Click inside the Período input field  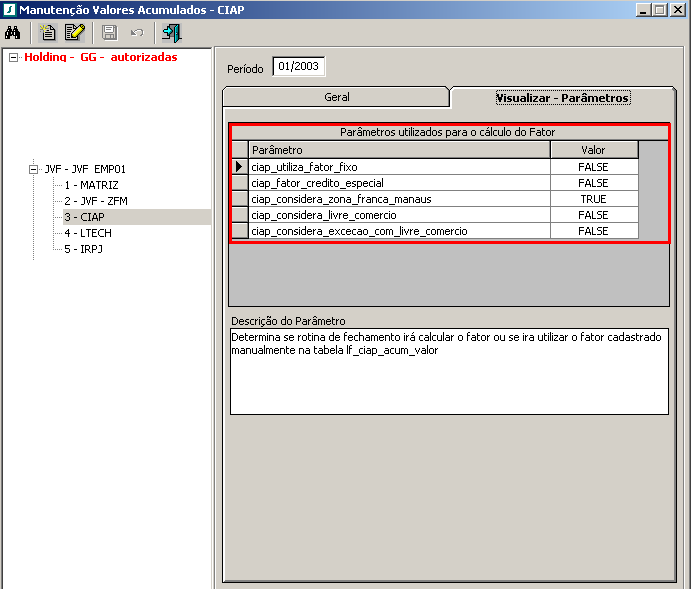298,67
